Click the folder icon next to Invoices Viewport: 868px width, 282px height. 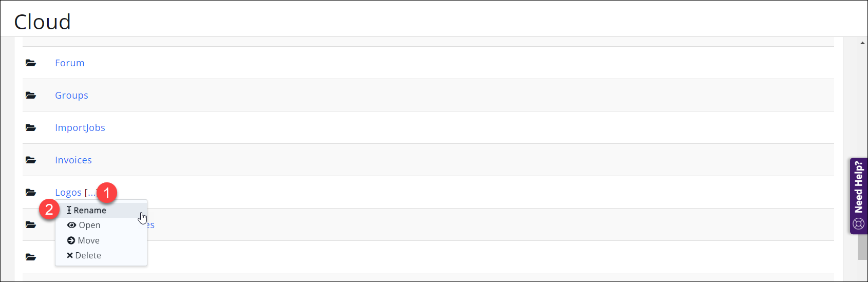pos(31,160)
